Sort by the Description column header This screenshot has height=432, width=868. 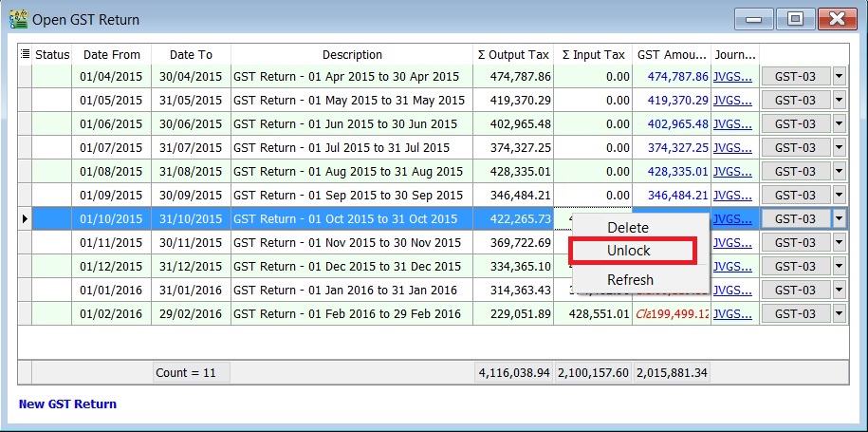tap(352, 55)
